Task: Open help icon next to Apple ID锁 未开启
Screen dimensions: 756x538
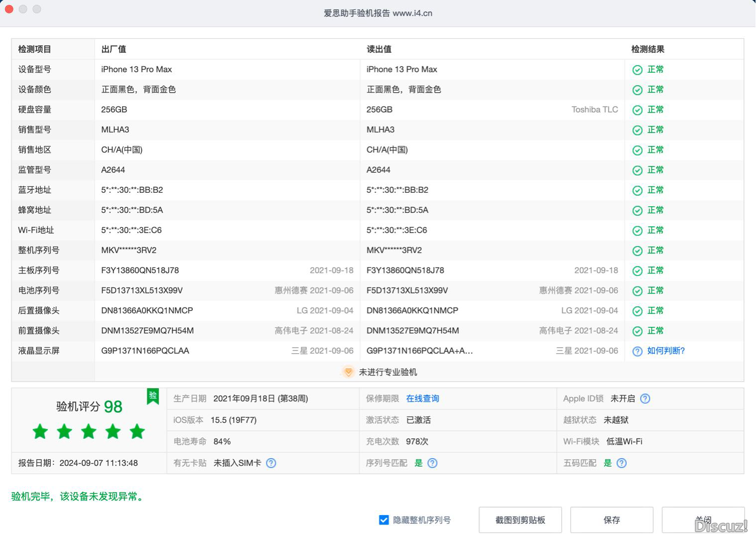Action: point(645,399)
